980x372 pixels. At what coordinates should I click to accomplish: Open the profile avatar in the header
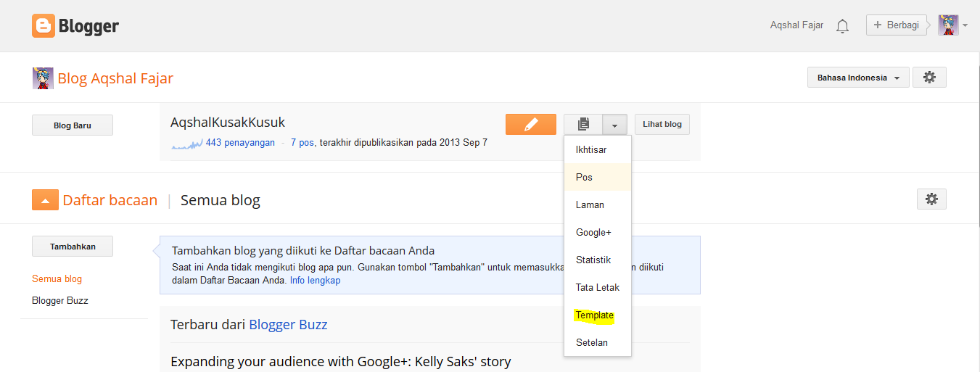tap(948, 25)
